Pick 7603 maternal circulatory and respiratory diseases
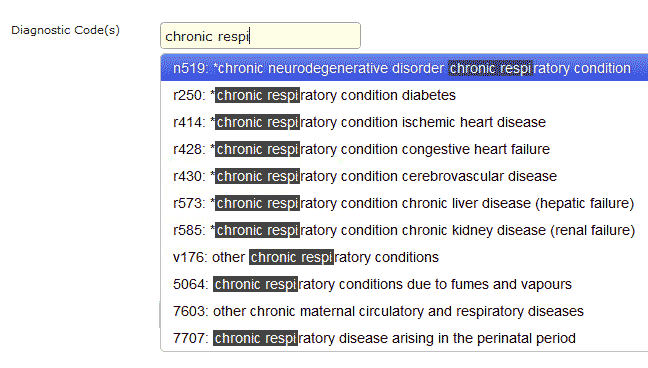 point(404,311)
